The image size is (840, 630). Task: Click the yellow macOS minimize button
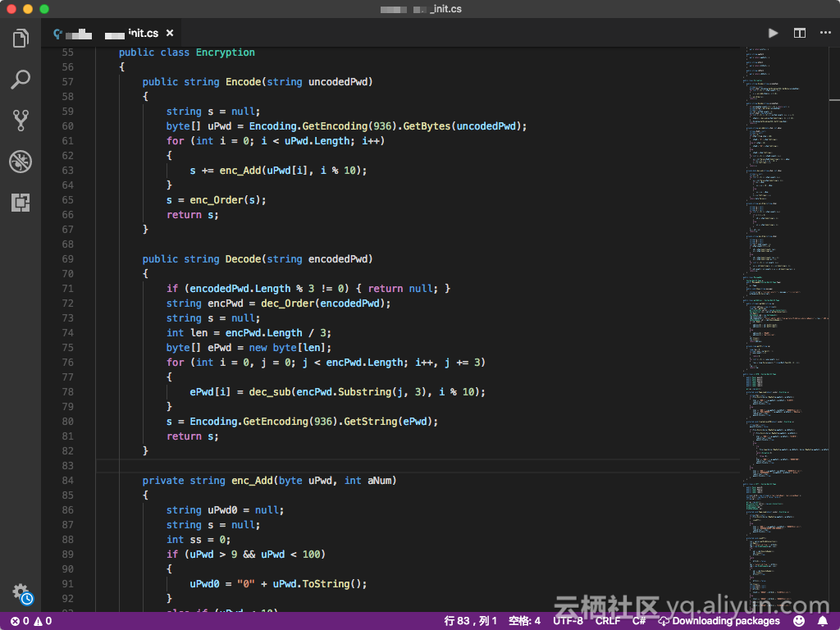click(x=28, y=8)
